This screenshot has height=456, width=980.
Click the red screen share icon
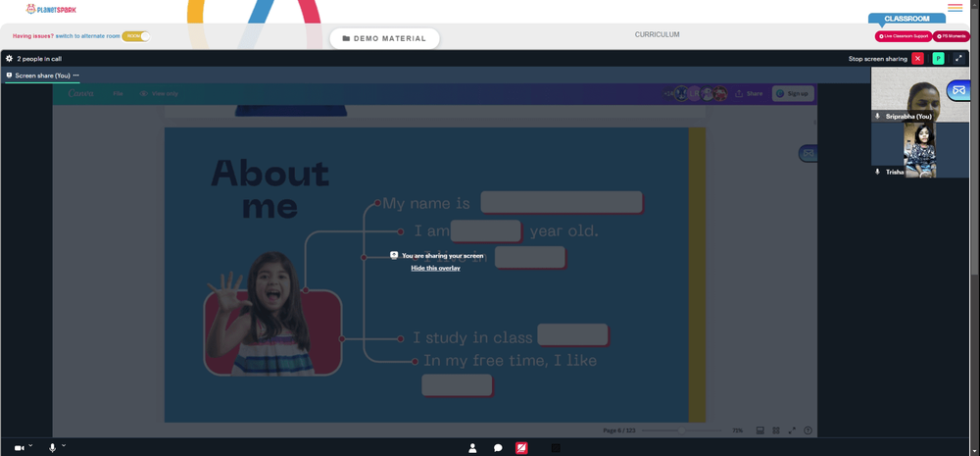pyautogui.click(x=521, y=447)
